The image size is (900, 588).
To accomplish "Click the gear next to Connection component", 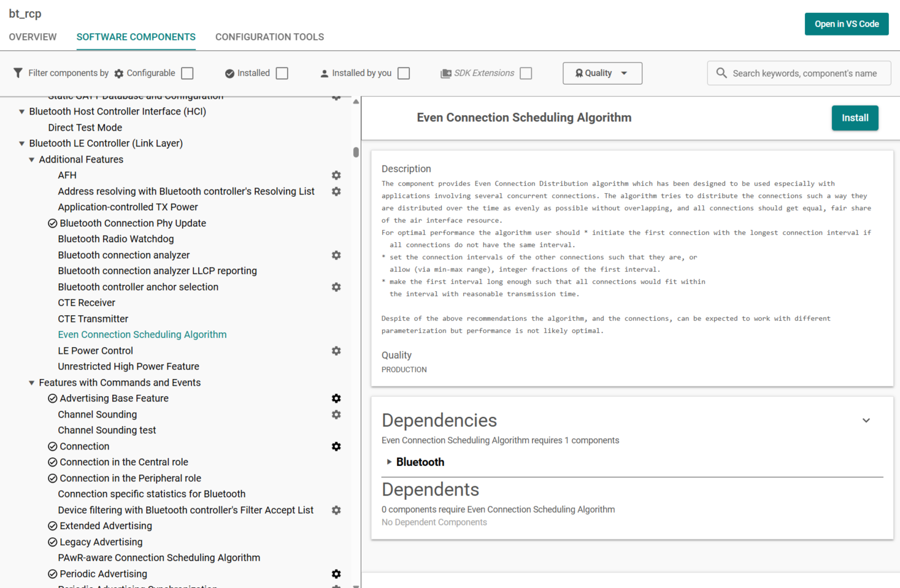I will [x=336, y=446].
